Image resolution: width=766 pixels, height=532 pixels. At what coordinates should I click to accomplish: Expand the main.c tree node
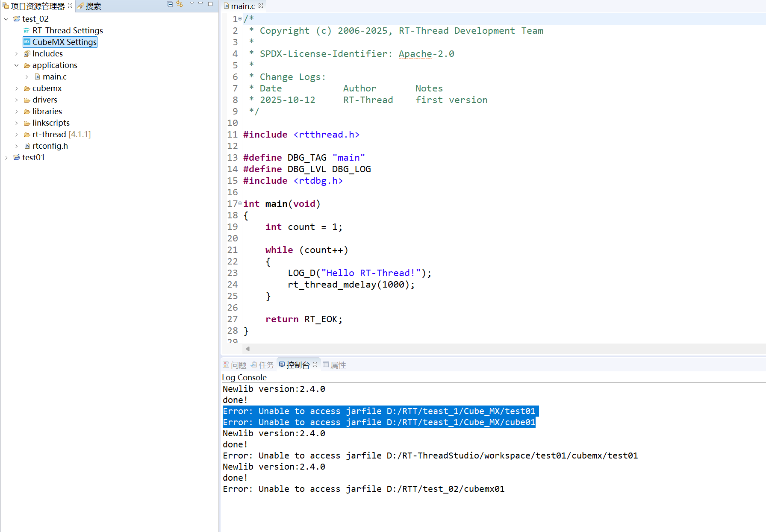(x=27, y=77)
